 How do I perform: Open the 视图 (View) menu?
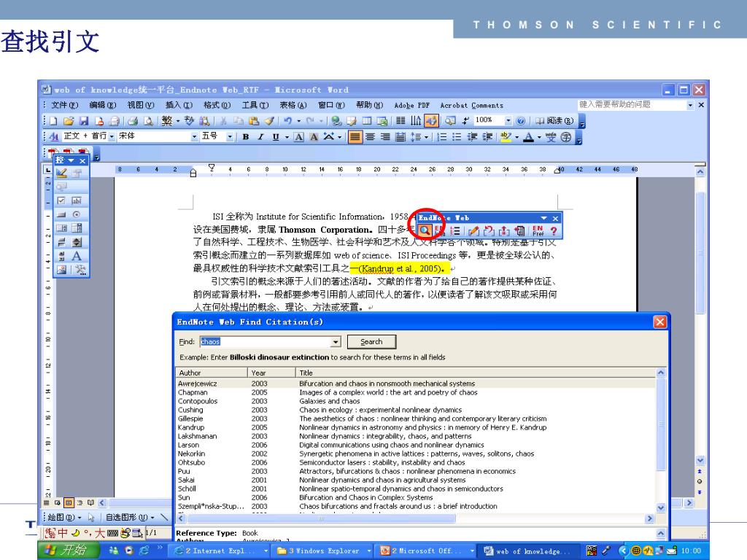click(x=141, y=105)
